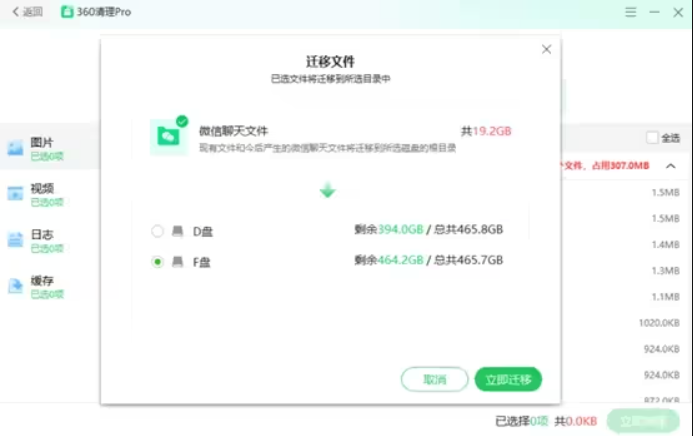Click the 已选择0项 status text
693x436 pixels.
click(522, 421)
